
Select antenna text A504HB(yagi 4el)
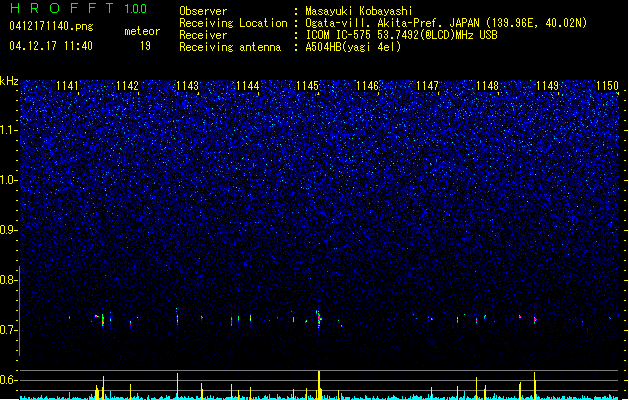click(x=353, y=47)
